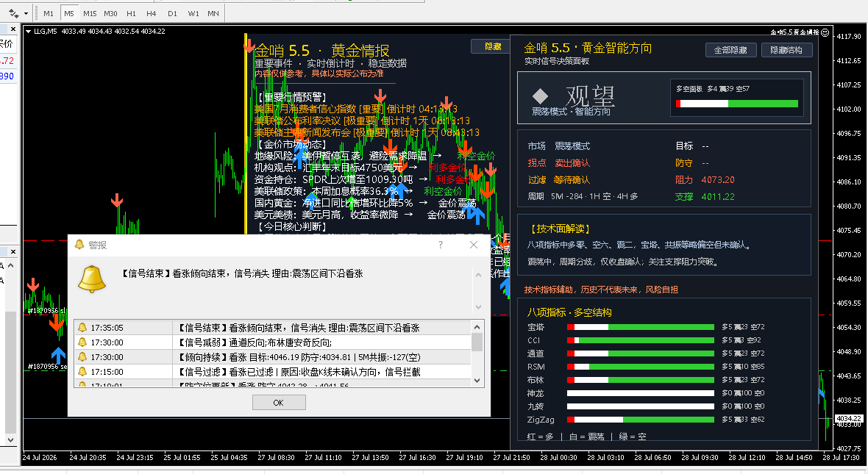Click left panel scroll up arrow
This screenshot has width=868, height=474.
click(x=10, y=265)
